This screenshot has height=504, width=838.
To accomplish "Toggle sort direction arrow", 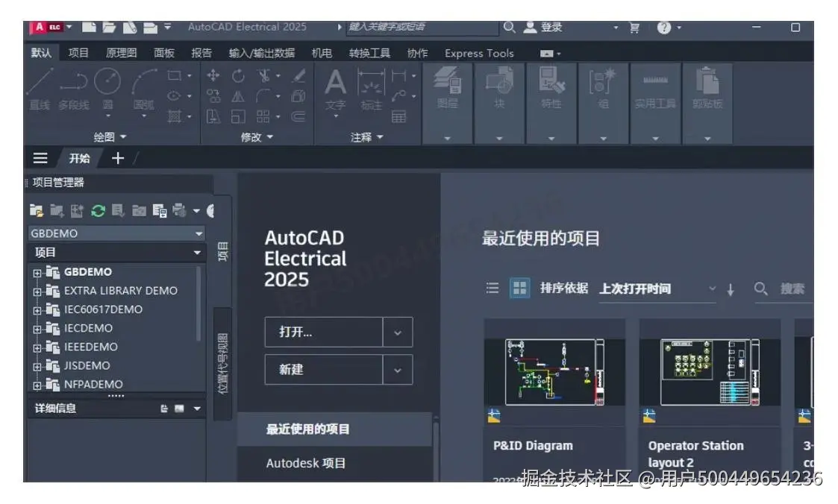I will [x=731, y=289].
